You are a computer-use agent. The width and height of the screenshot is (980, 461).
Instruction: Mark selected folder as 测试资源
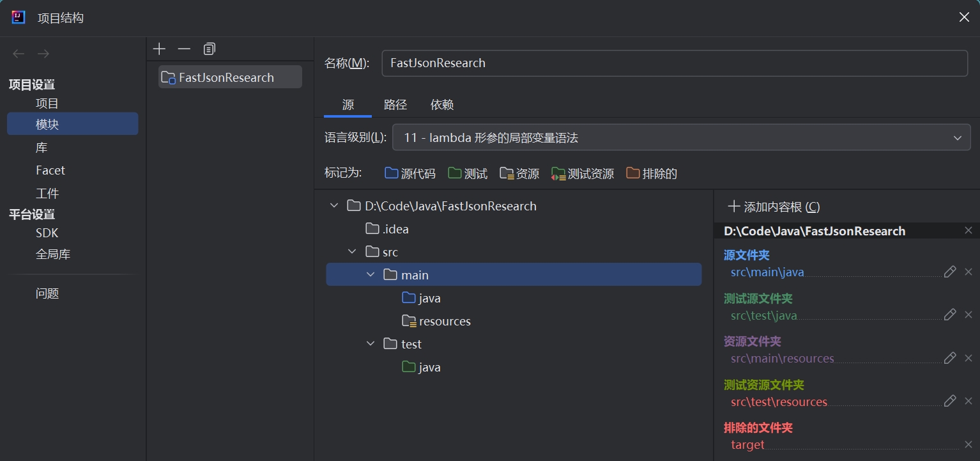[x=583, y=173]
